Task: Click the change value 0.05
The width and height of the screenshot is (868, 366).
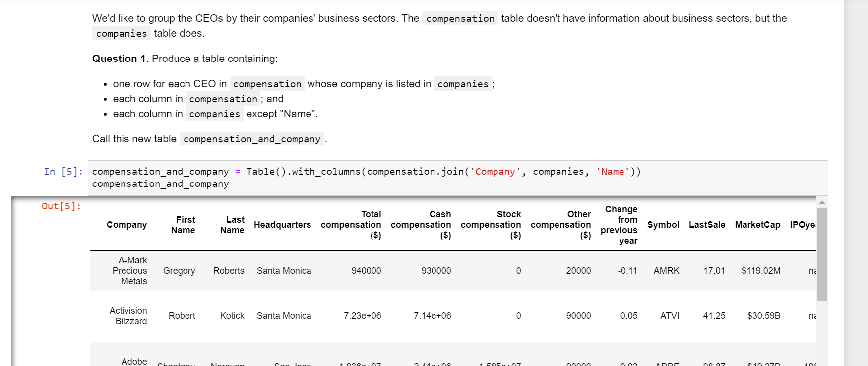Action: coord(629,316)
